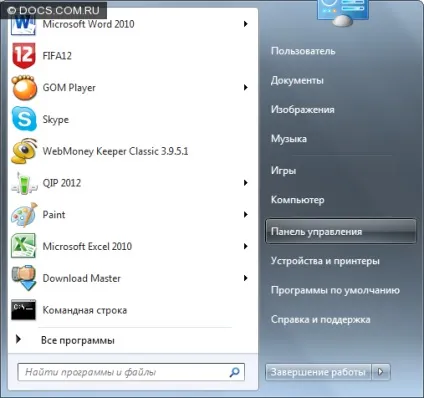Click the WebMoney Keeper ant icon

click(x=24, y=151)
